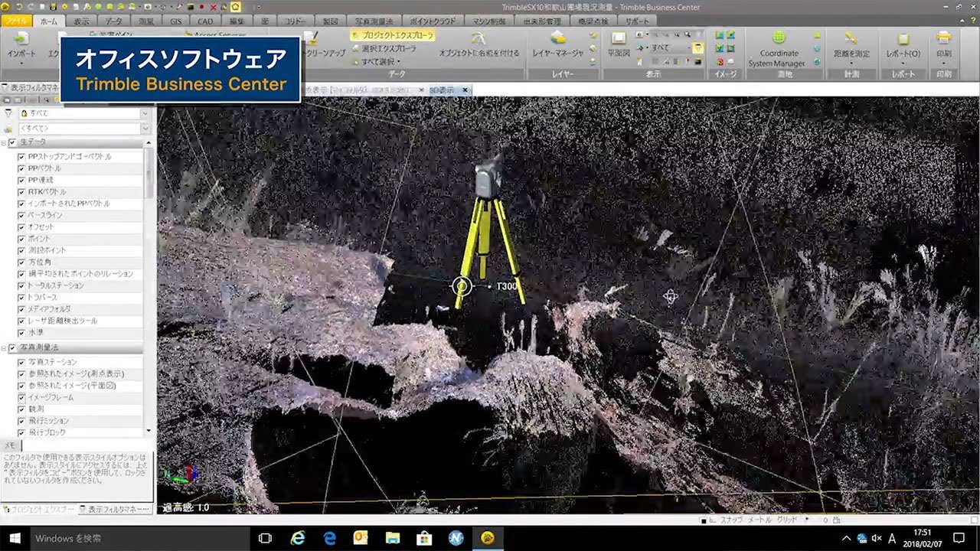Image resolution: width=980 pixels, height=551 pixels.
Task: Toggle the 水準 checkbox
Action: click(x=21, y=333)
